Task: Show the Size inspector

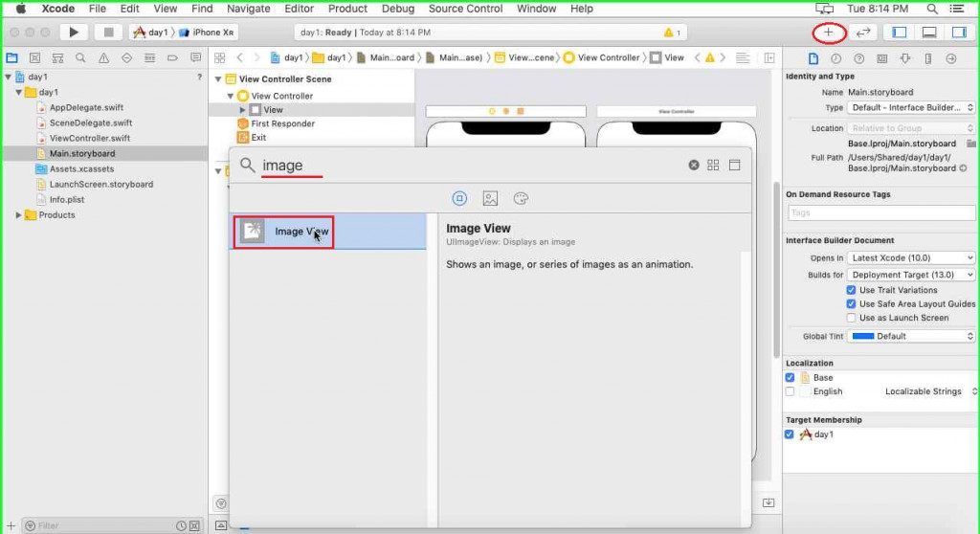Action: tap(928, 58)
